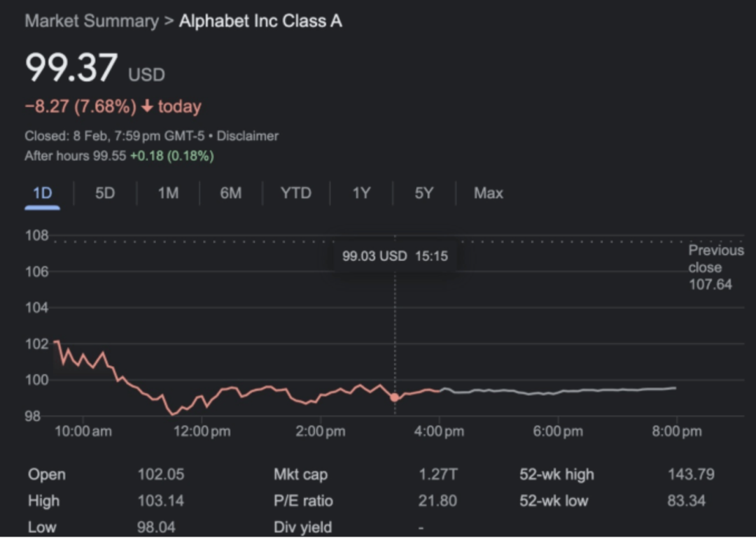756x538 pixels.
Task: Click the Mkt cap label
Action: click(x=300, y=474)
